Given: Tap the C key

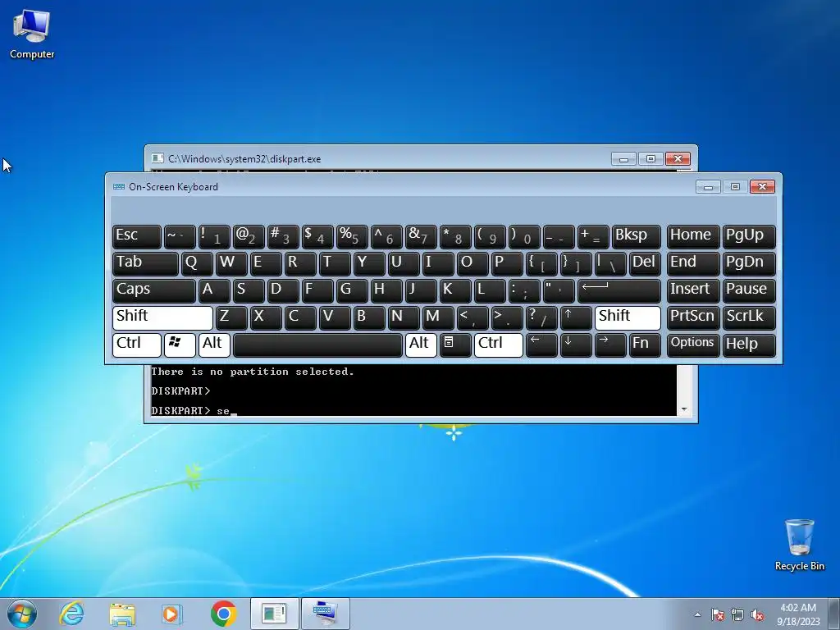Looking at the screenshot, I should pyautogui.click(x=300, y=317).
